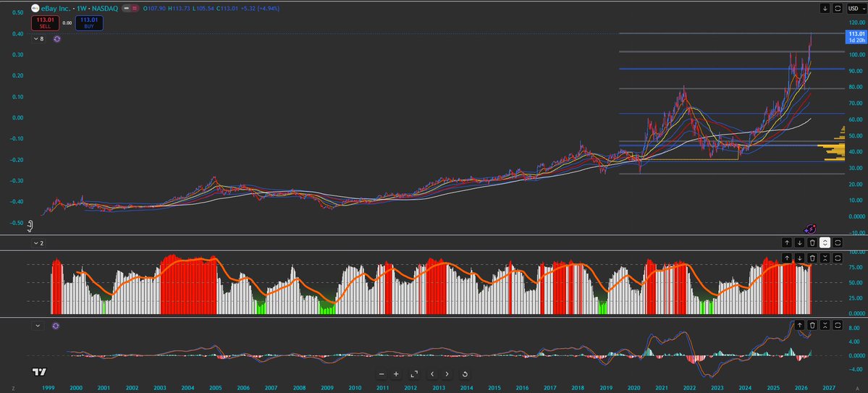The image size is (868, 393).
Task: Click the 2020 label on the time axis
Action: [634, 389]
